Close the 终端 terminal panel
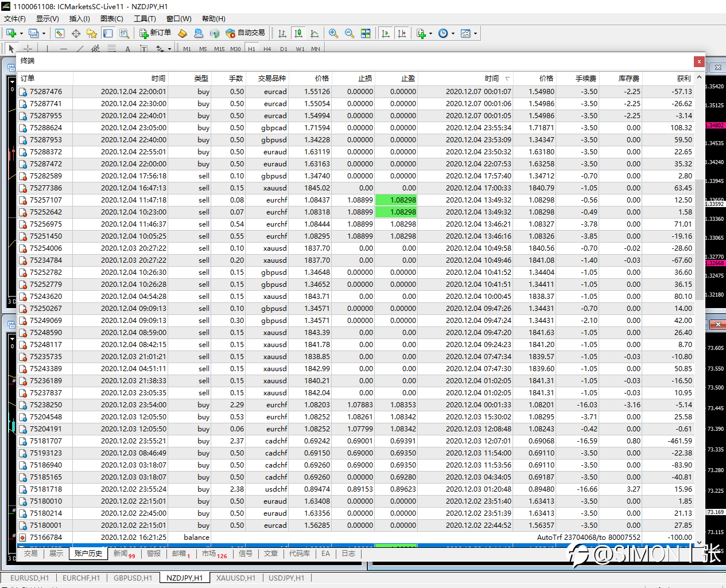This screenshot has width=726, height=588. click(698, 61)
